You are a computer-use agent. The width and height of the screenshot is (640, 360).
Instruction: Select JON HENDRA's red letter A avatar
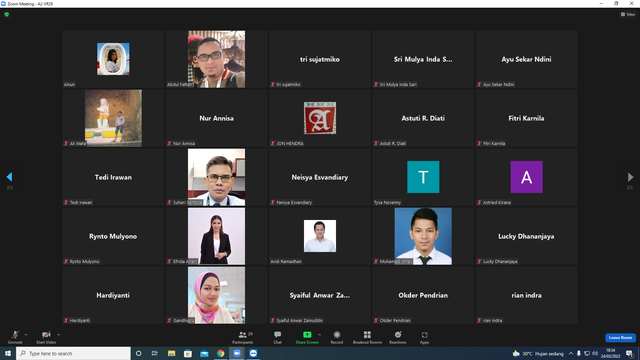pos(320,118)
